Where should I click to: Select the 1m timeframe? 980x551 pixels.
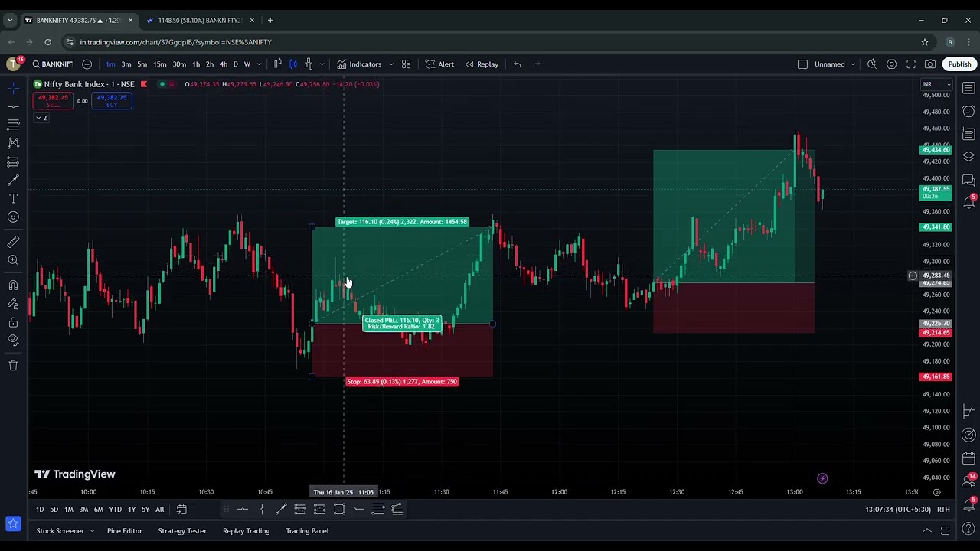(x=111, y=64)
